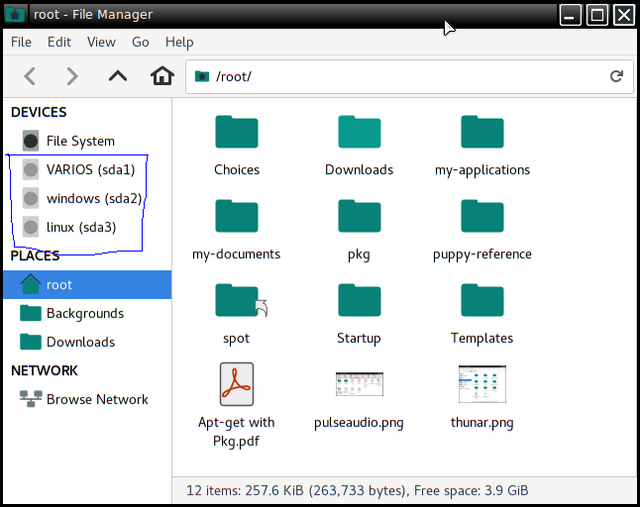Screen dimensions: 640x507
Task: Select the Choices folder icon
Action: (x=237, y=132)
